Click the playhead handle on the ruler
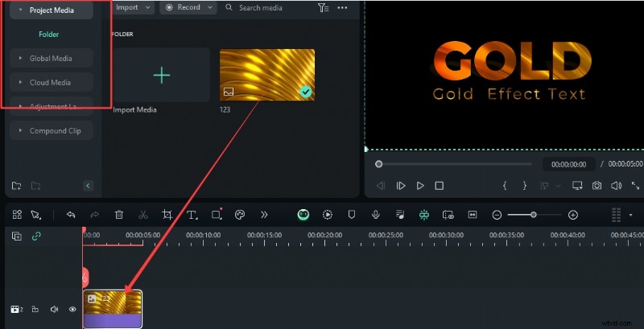Image resolution: width=644 pixels, height=329 pixels. pos(84,230)
